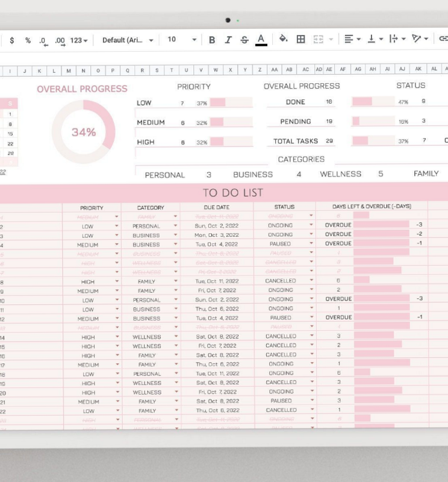Toggle italic formatting
This screenshot has width=448, height=482.
coord(228,40)
